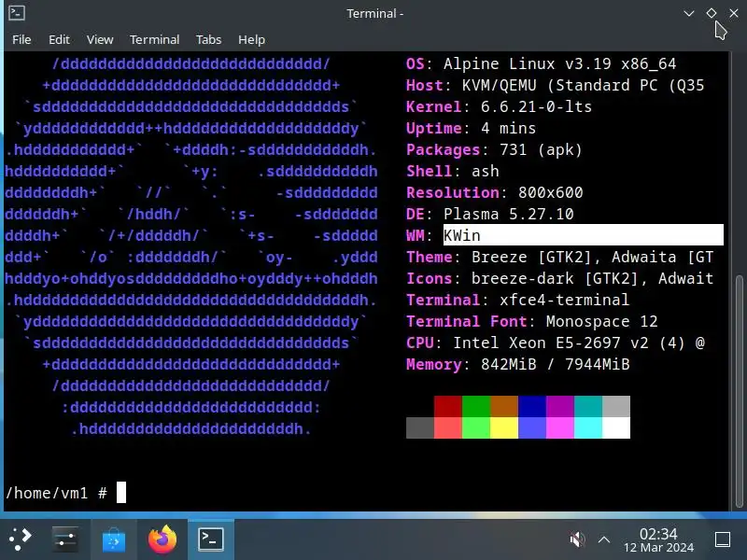Click the dark red color block
This screenshot has height=560, width=747.
(448, 406)
